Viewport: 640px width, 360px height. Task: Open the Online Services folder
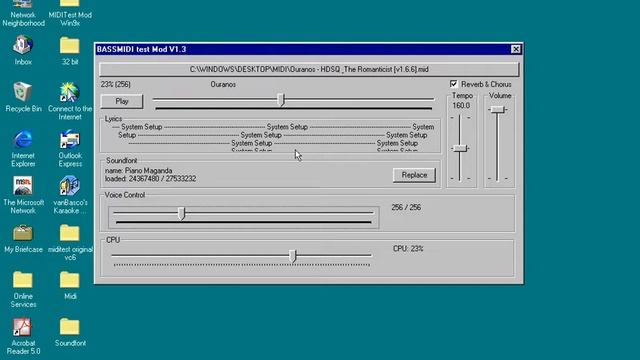(x=23, y=289)
